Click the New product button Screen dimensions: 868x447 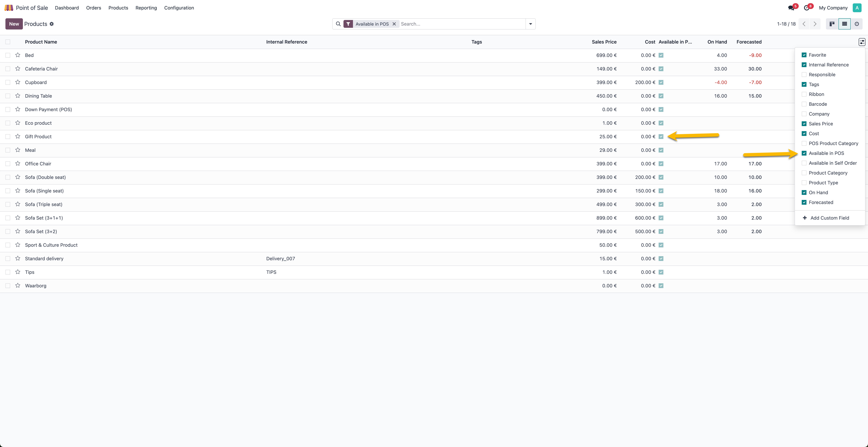(14, 24)
